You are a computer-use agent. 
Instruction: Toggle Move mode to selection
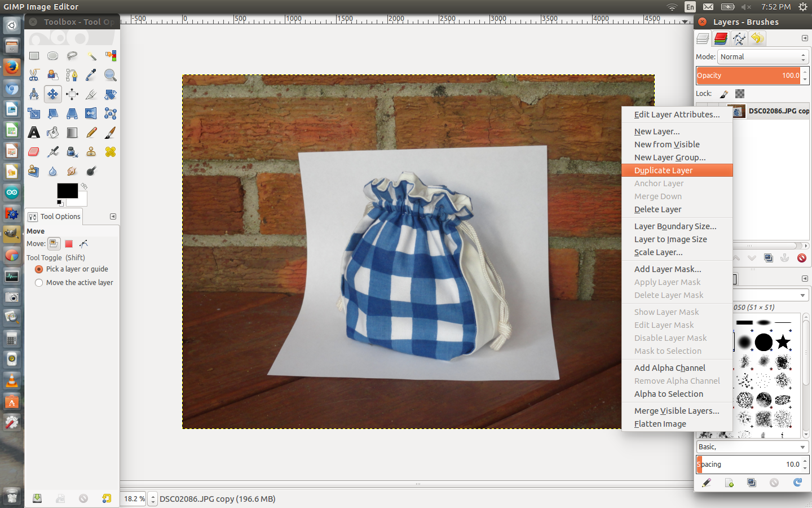click(69, 244)
